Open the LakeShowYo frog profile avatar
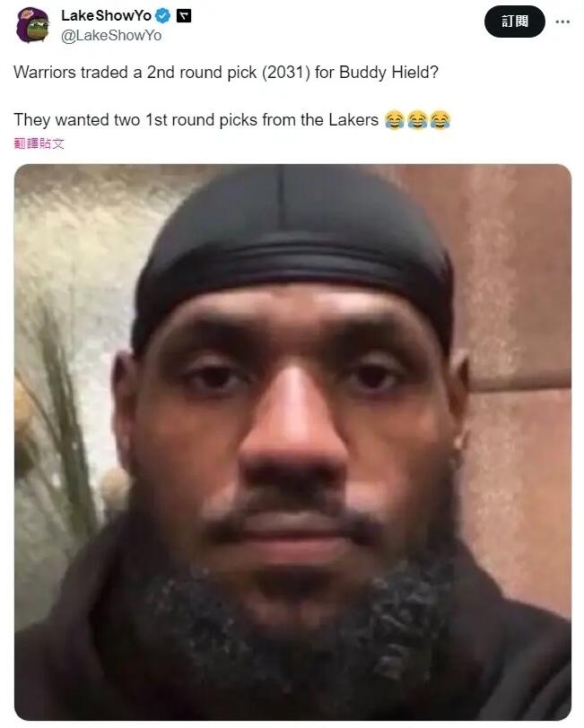 pos(32,25)
